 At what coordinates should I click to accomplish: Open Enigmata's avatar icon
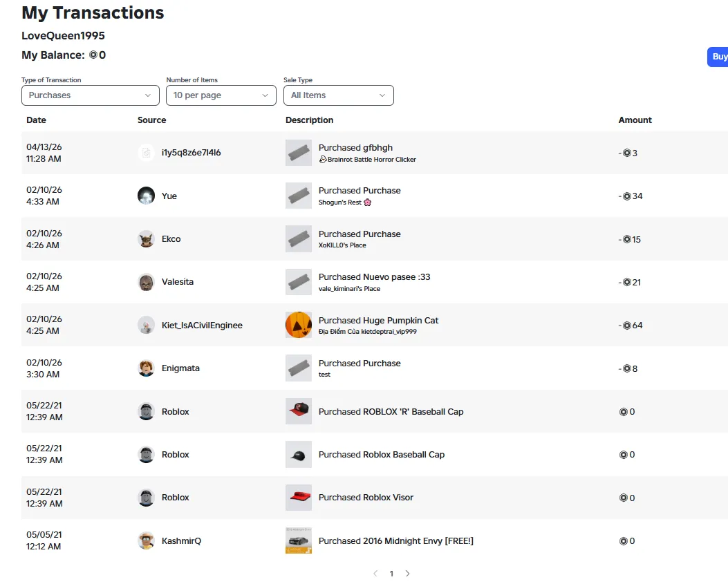click(147, 368)
